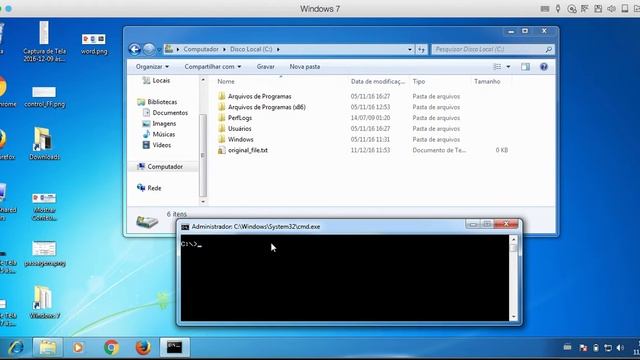Sort by the Data de modificação column
The height and width of the screenshot is (360, 640).
coord(378,81)
